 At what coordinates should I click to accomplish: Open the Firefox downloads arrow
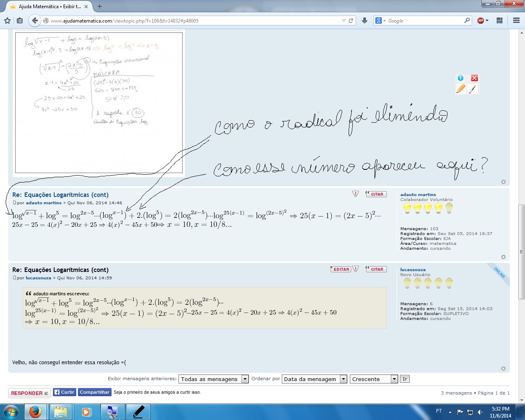coord(364,21)
